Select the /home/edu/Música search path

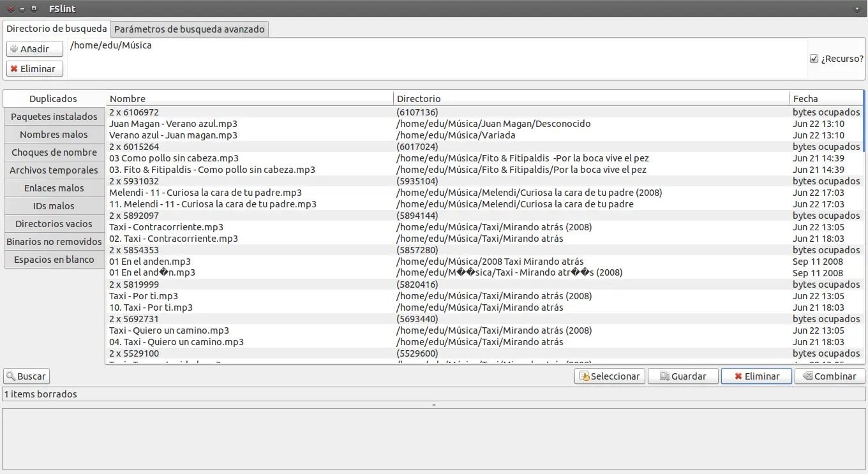point(111,45)
